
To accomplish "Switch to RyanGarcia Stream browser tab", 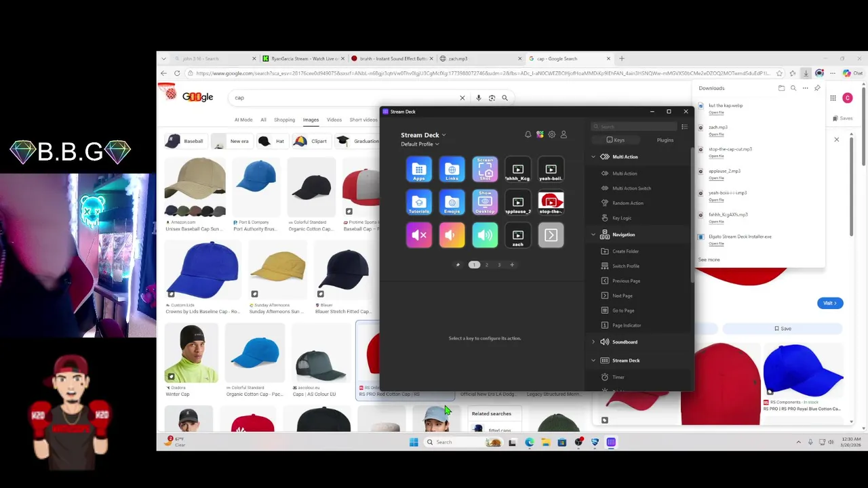I will tap(304, 59).
